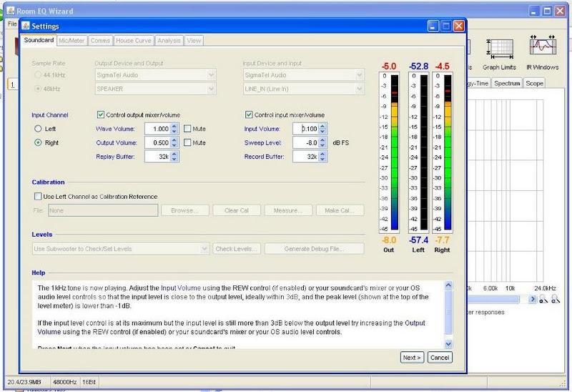Screen dimensions: 572x392
Task: Toggle the Control output mixer/volume checkbox
Action: pyautogui.click(x=101, y=114)
